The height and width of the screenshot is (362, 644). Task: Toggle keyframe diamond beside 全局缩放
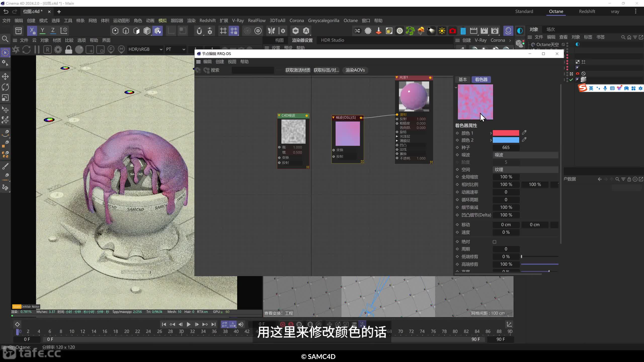pos(457,177)
